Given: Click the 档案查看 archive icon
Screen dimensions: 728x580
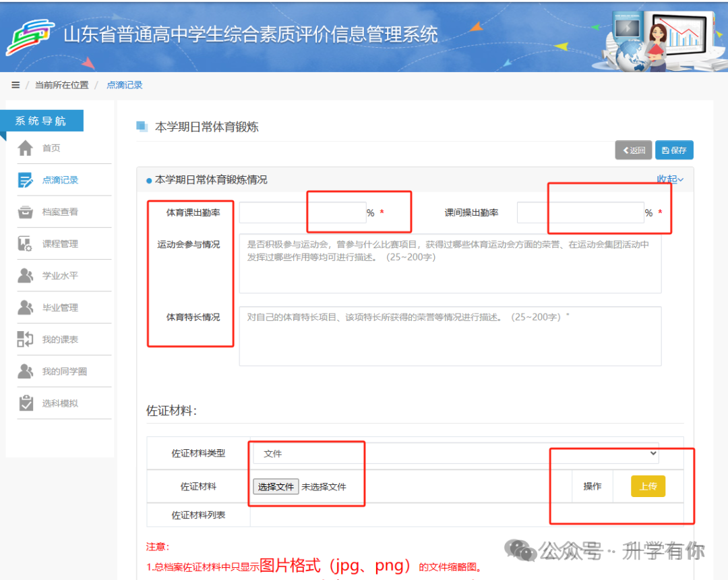Looking at the screenshot, I should pos(24,212).
